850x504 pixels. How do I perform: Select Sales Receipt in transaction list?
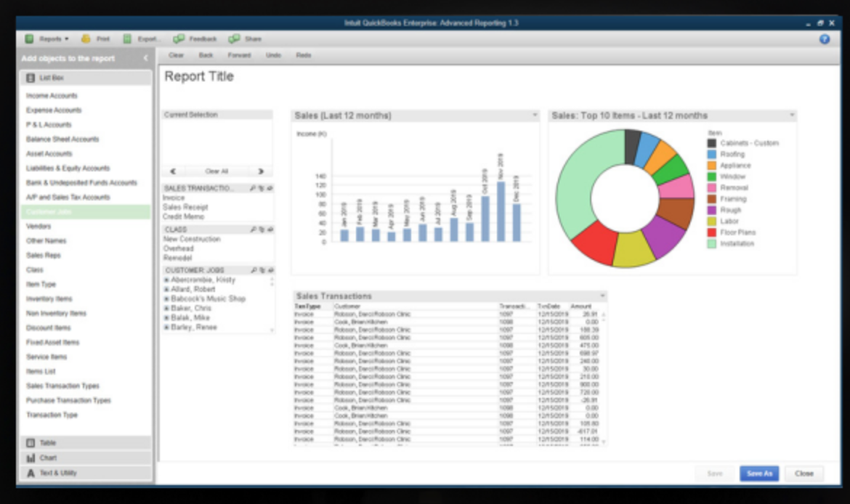(x=185, y=207)
